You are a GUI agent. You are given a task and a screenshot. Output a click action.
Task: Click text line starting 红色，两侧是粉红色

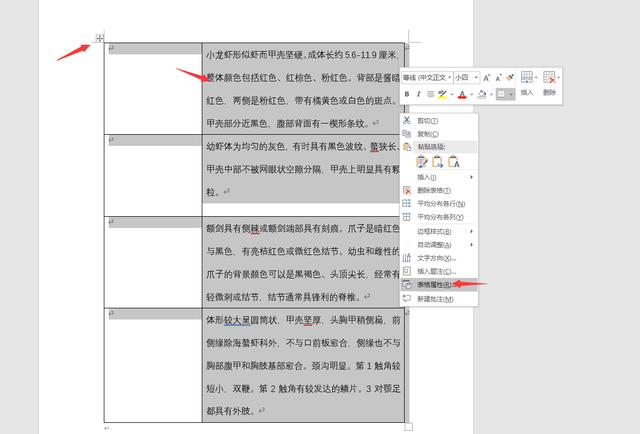coord(301,100)
